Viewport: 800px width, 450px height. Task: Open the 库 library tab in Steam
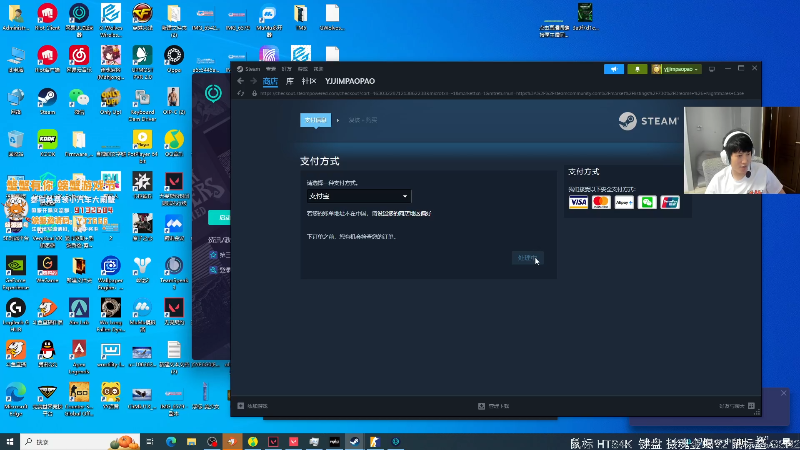coord(290,81)
